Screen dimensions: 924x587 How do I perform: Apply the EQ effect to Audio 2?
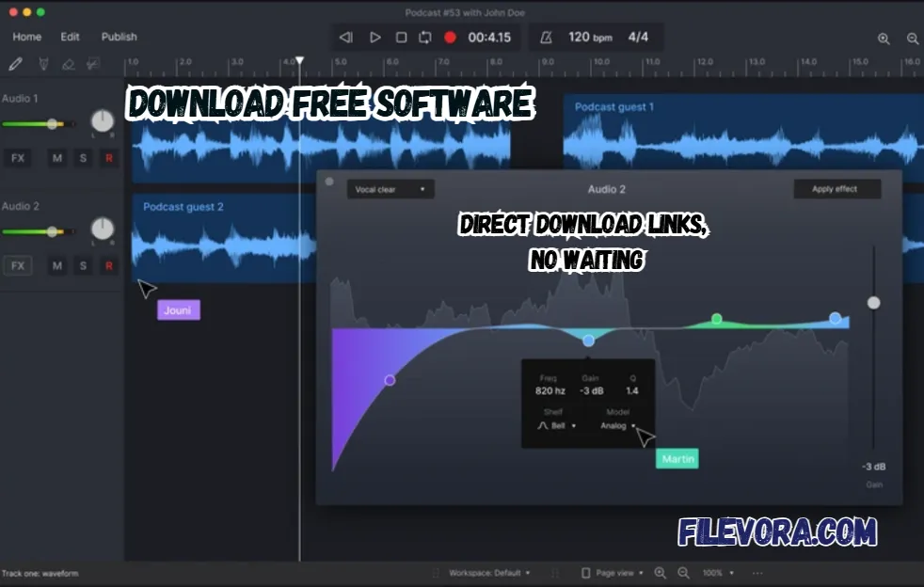pyautogui.click(x=836, y=188)
